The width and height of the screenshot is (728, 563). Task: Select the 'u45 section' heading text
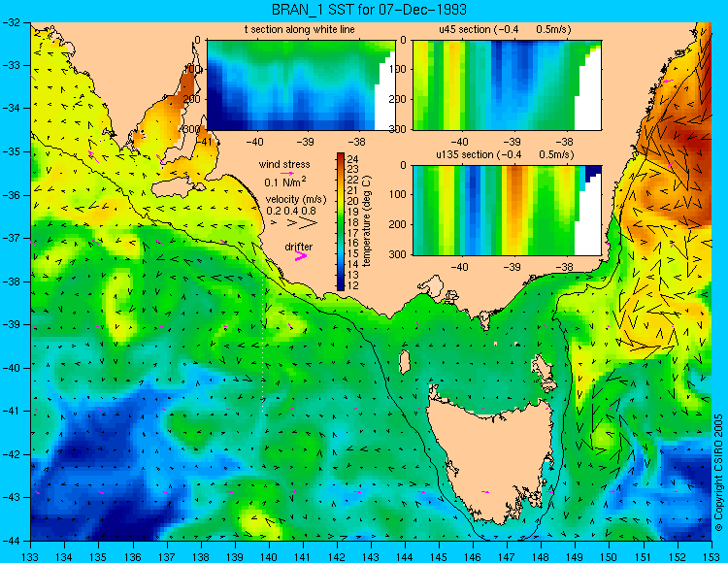coord(465,30)
